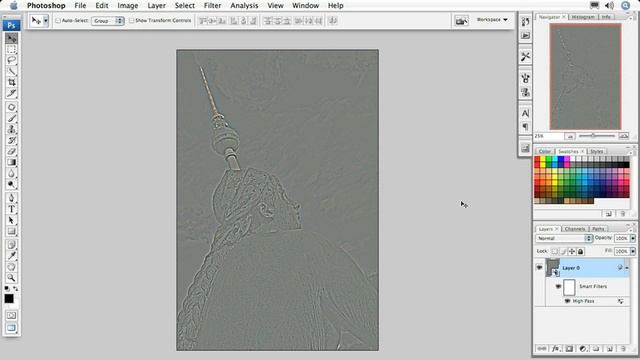Collapse Layer 0 smart filter effects

(627, 268)
